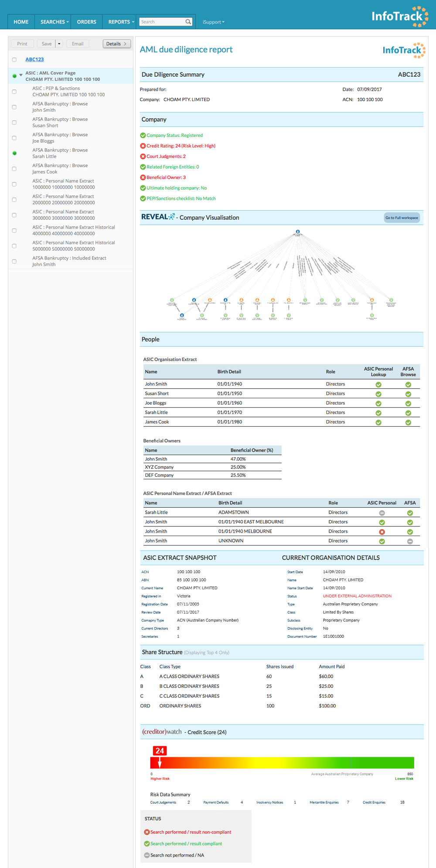Viewport: 436px width, 868px height.
Task: Click into the Search input field
Action: click(x=162, y=22)
